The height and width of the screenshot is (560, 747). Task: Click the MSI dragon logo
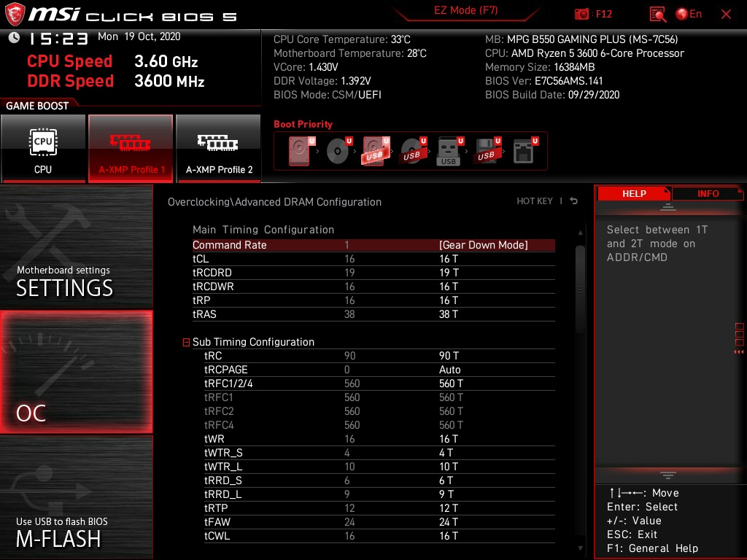pyautogui.click(x=16, y=12)
